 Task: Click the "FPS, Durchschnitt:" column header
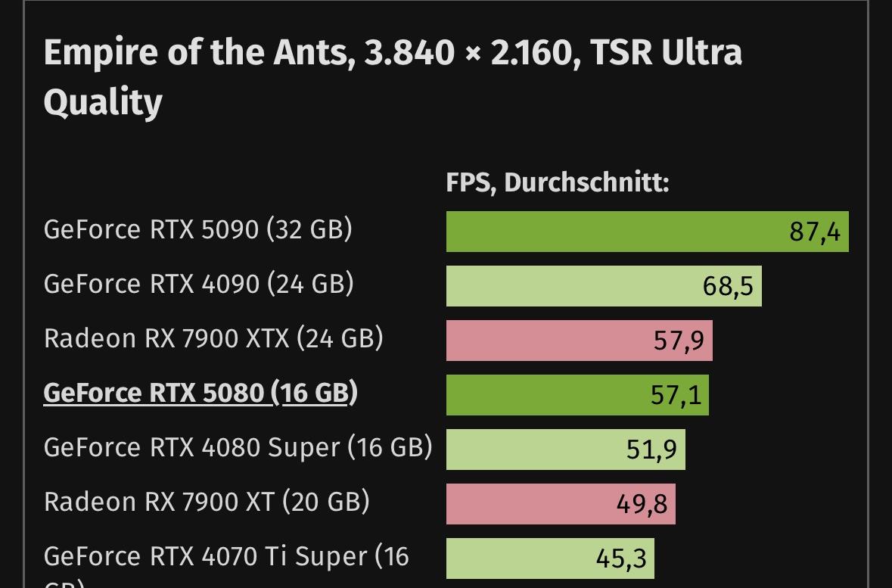point(558,182)
